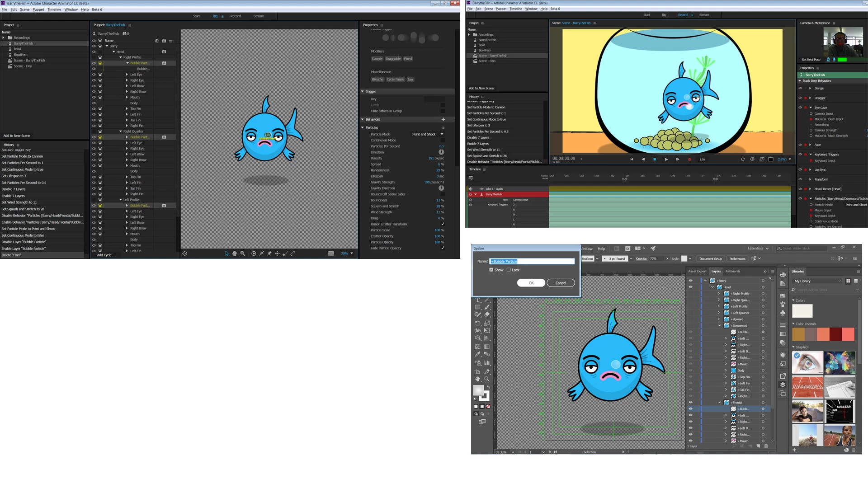Click OK in the Options dialog
The height and width of the screenshot is (488, 868).
[531, 283]
